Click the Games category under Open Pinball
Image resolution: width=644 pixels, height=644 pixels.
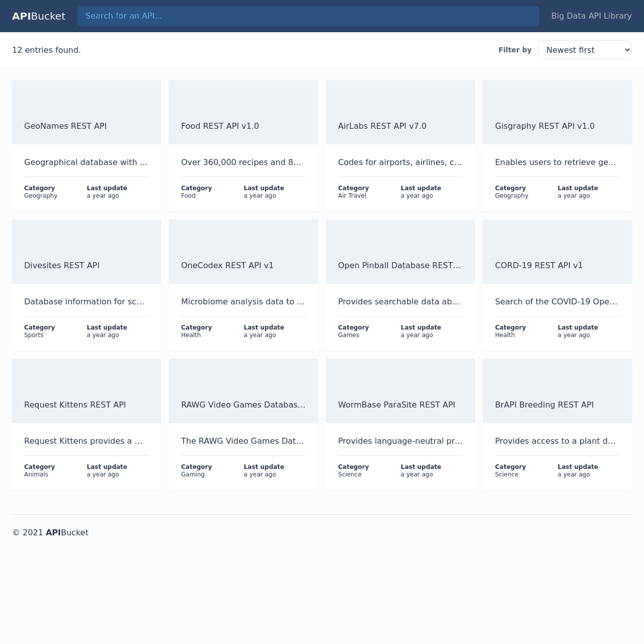(x=349, y=335)
